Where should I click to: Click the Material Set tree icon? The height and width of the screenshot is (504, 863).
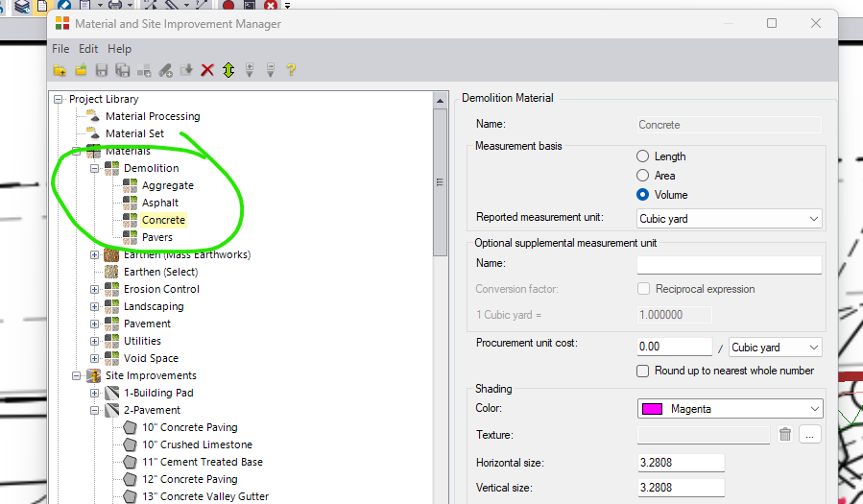(x=93, y=133)
